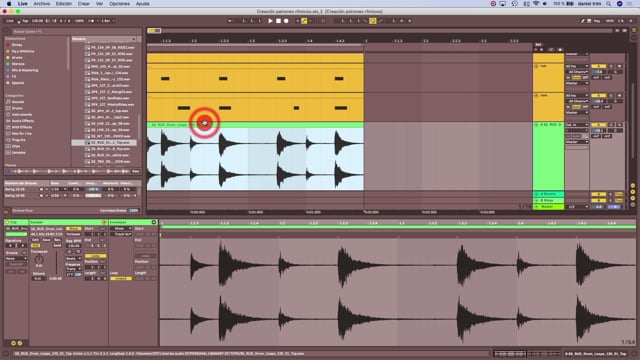This screenshot has width=640, height=360.
Task: Open audio track's Ext. In input dropdown
Action: point(577,125)
